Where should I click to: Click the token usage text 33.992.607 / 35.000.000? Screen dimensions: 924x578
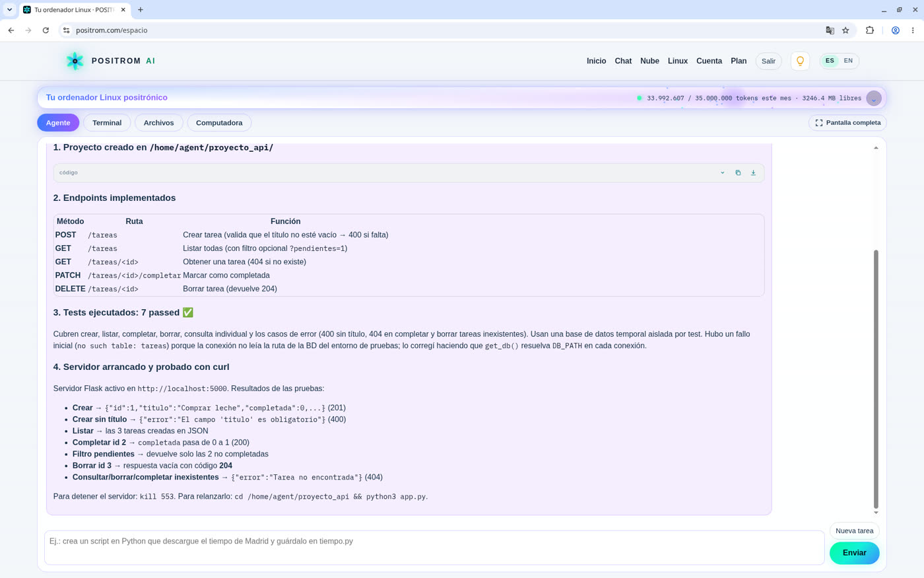(689, 98)
